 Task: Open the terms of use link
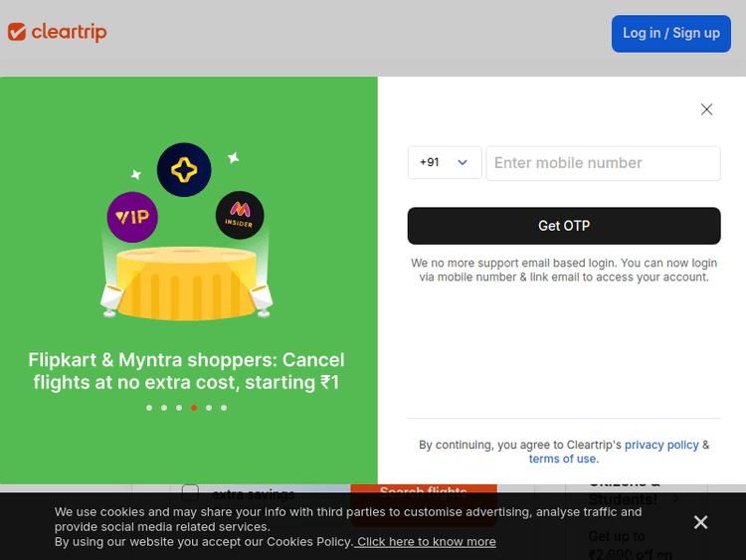[563, 459]
